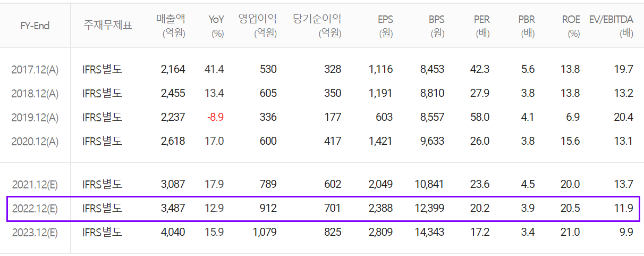Click sales value 2,618
The height and width of the screenshot is (256, 644).
click(x=173, y=141)
